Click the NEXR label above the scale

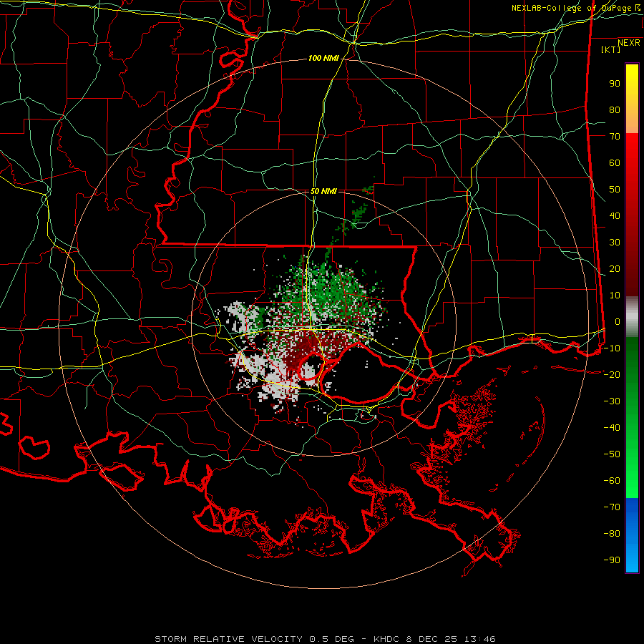628,43
